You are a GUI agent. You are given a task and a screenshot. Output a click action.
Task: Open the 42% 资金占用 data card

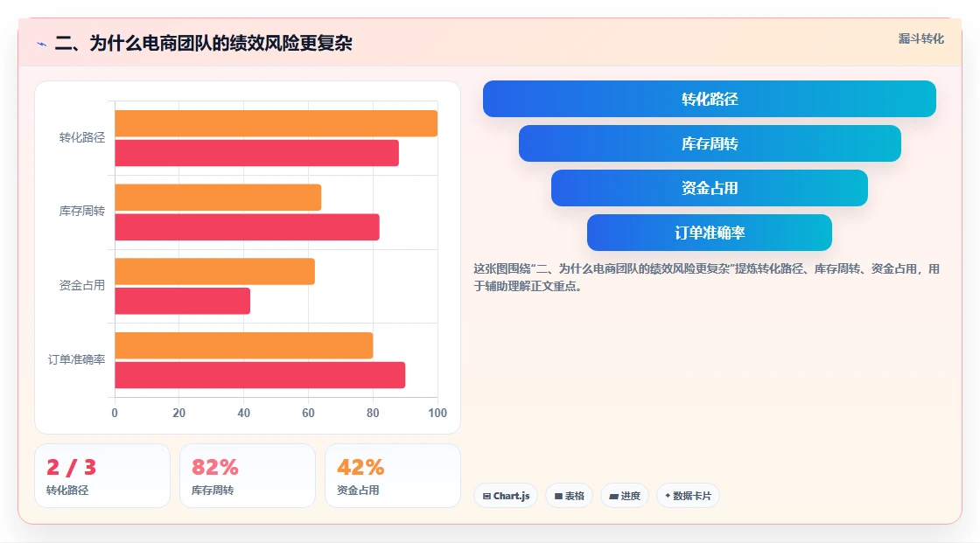[393, 476]
